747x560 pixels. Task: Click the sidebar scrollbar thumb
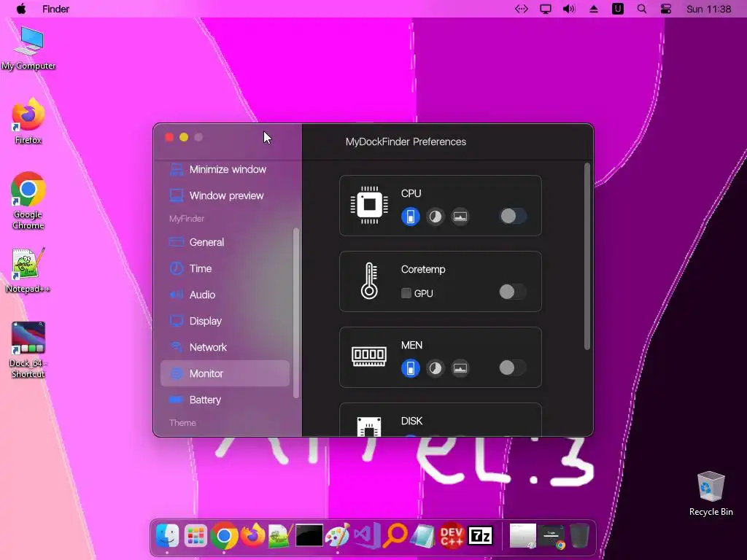pyautogui.click(x=296, y=313)
